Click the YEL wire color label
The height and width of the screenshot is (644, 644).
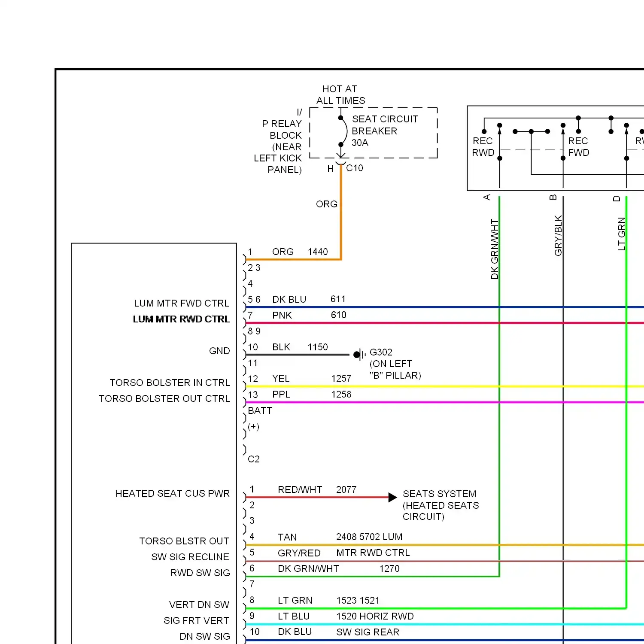pos(281,379)
